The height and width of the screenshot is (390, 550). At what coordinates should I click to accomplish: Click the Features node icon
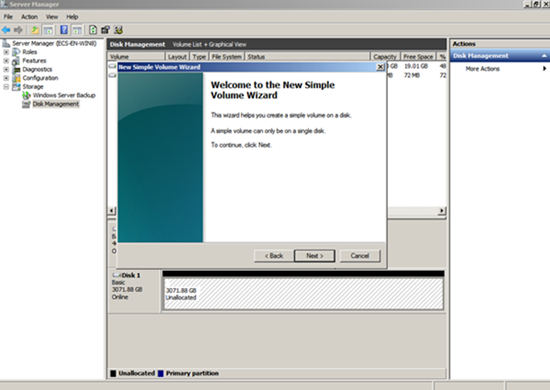tap(16, 61)
